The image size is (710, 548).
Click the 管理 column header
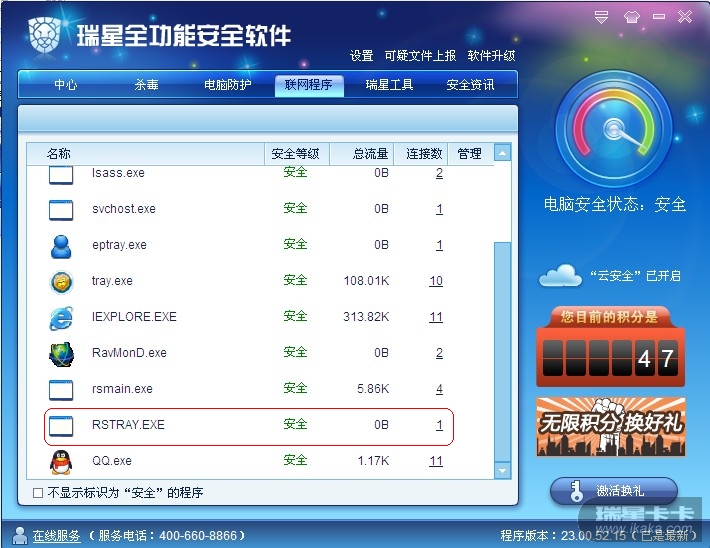click(x=470, y=154)
